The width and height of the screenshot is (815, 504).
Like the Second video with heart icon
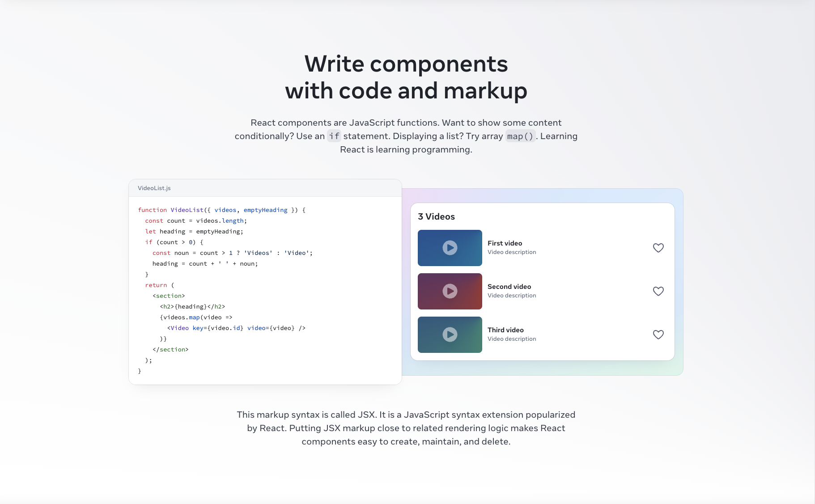[658, 291]
